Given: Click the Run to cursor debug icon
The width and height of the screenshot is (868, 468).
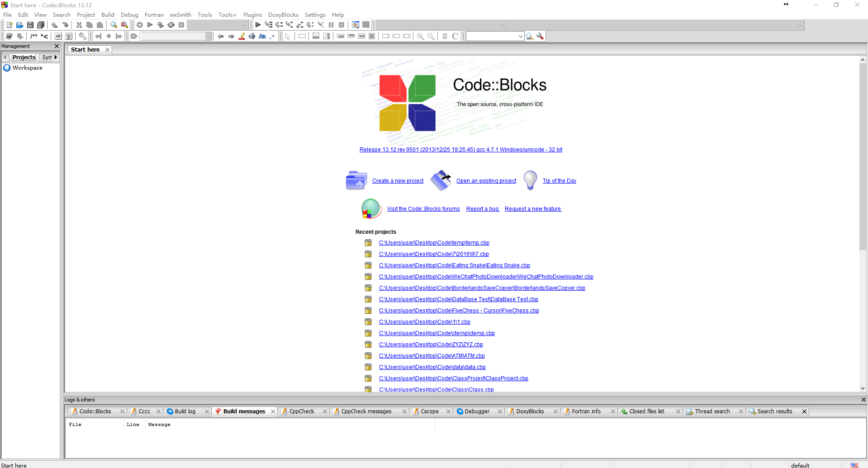Looking at the screenshot, I should click(269, 25).
